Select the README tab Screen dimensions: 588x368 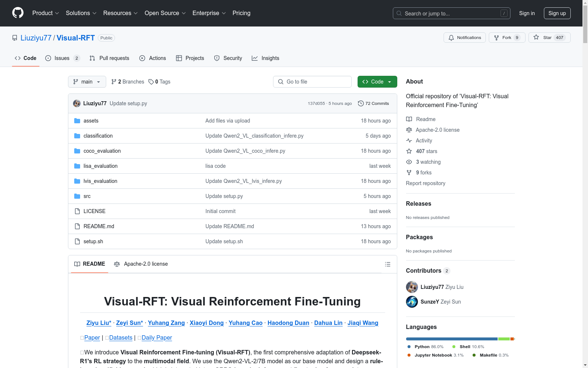(90, 264)
